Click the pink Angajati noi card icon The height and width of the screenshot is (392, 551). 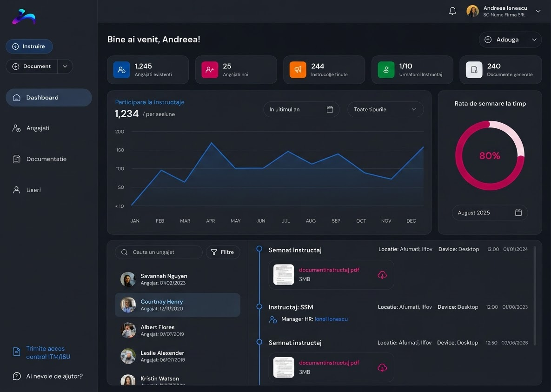[210, 70]
